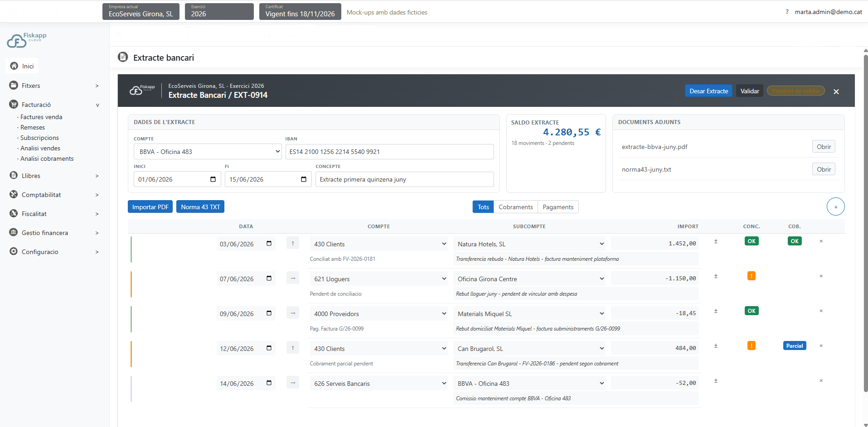Toggle Conc. OK badge on Natura Hotels row
868x427 pixels.
(752, 241)
